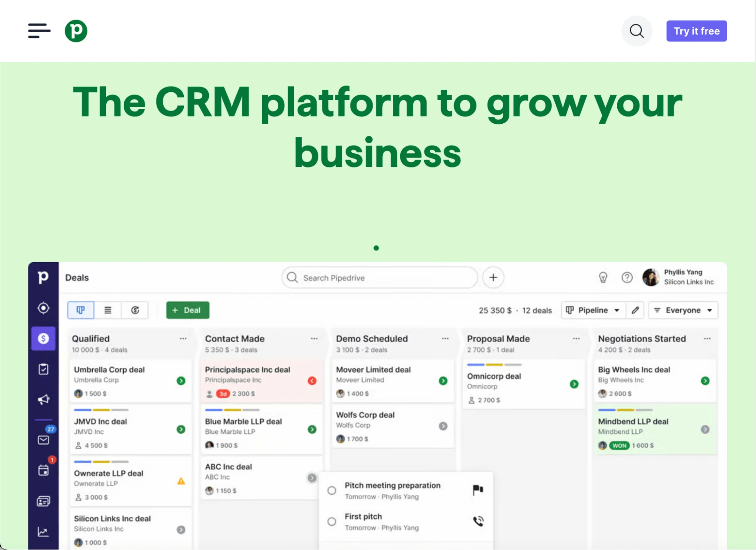Viewport: 756px width, 550px height.
Task: Open the search magnifier icon
Action: click(637, 31)
